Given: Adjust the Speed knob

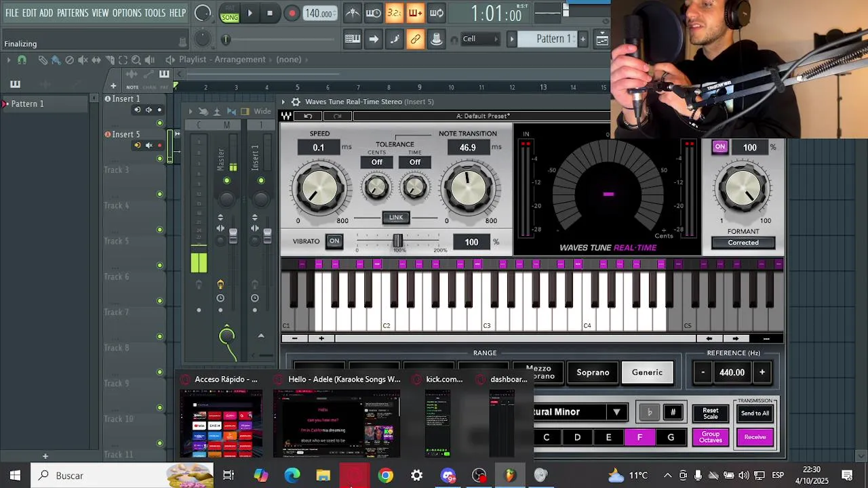Looking at the screenshot, I should (319, 188).
